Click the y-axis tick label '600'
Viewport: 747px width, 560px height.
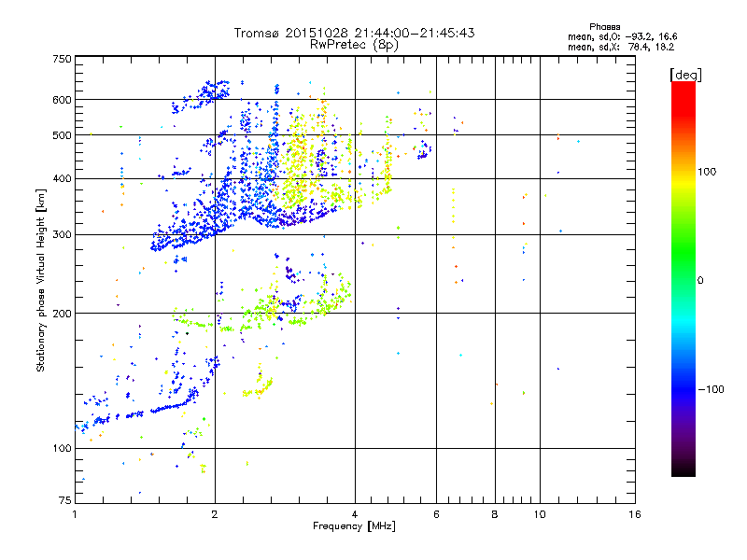click(x=62, y=100)
